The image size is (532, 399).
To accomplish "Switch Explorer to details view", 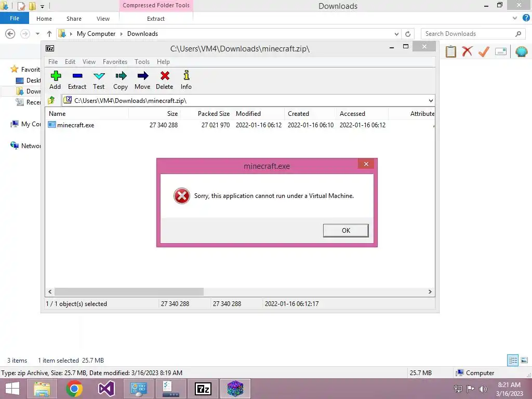I will tap(513, 361).
